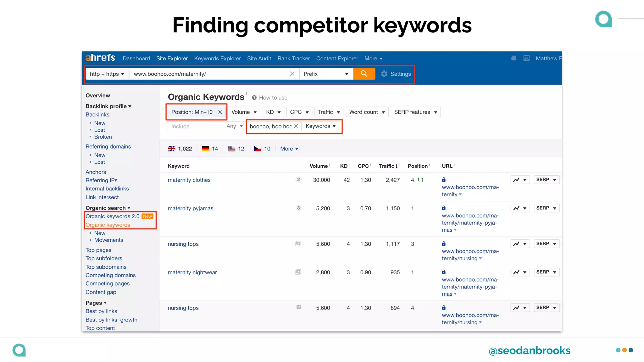Open the Volume filter dropdown
Viewport: 644px width, 362px height.
click(244, 112)
